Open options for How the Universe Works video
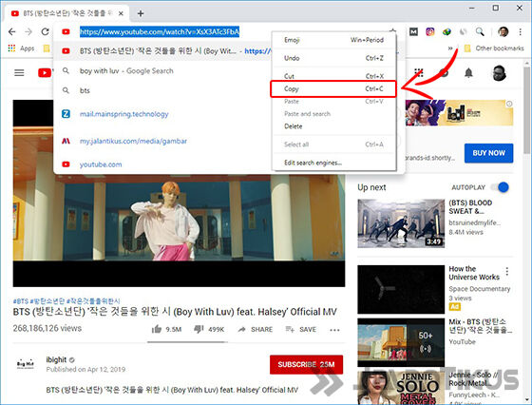This screenshot has width=532, height=405. click(507, 271)
